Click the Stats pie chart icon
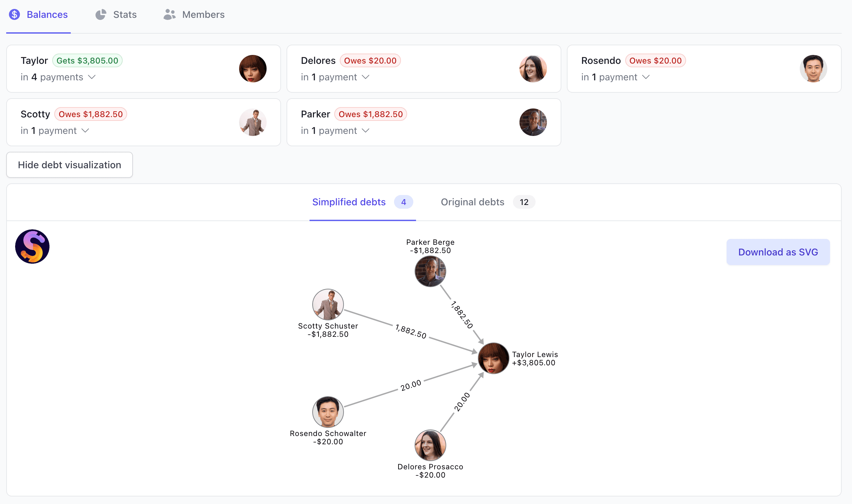The width and height of the screenshot is (852, 504). 101,15
